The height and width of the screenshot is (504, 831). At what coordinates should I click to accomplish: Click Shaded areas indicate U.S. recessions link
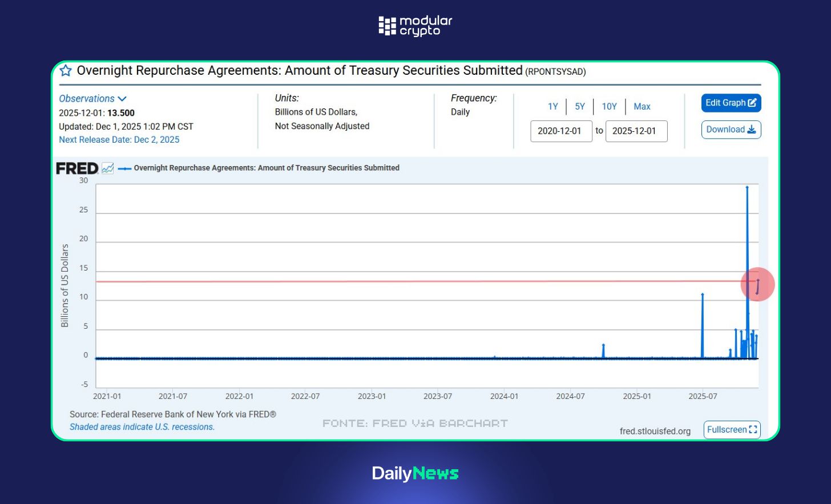click(x=142, y=427)
